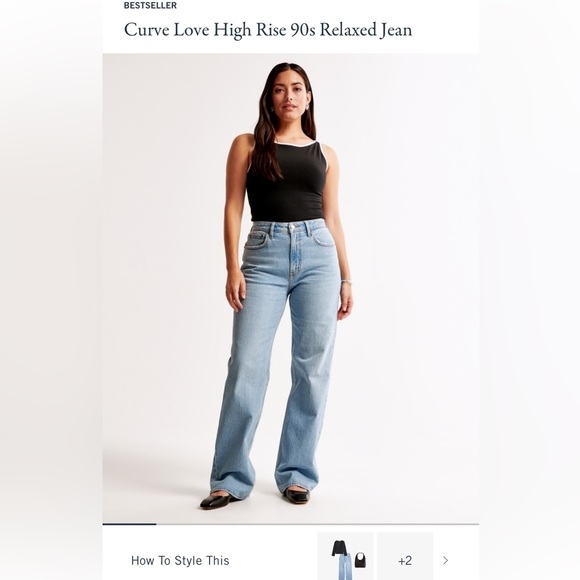
Task: Tap the How To Style This label
Action: coord(180,560)
